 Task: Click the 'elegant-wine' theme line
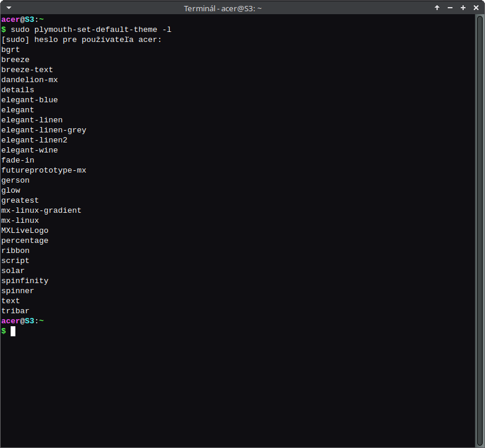[30, 150]
